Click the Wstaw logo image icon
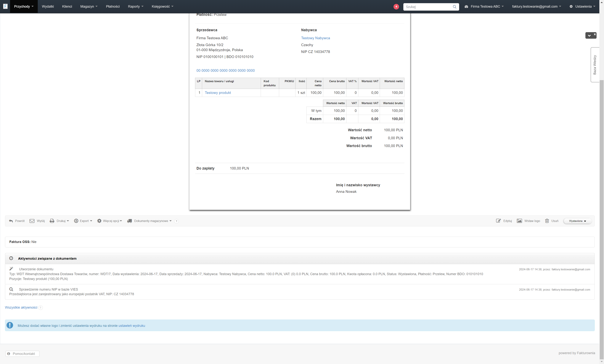Image resolution: width=604 pixels, height=364 pixels. tap(519, 221)
